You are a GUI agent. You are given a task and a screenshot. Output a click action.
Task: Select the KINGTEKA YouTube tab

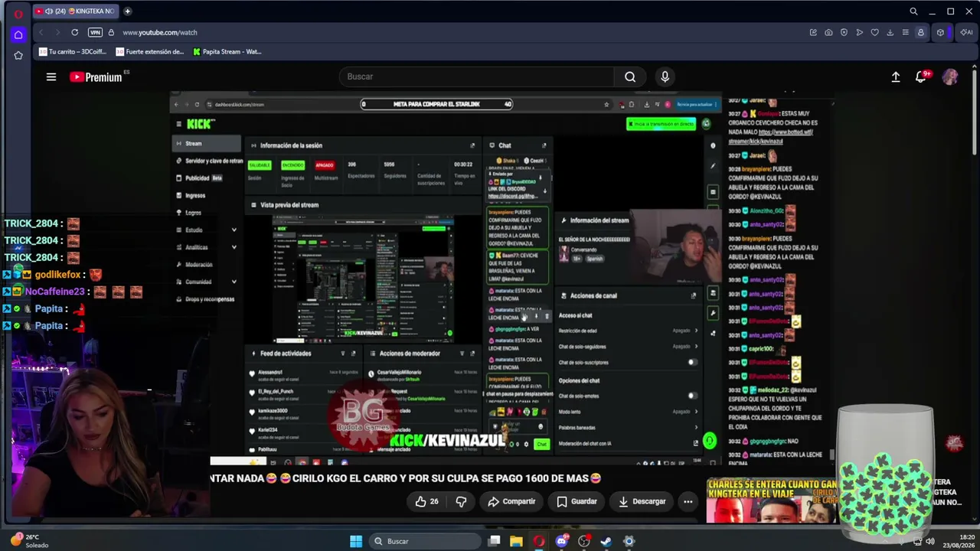76,11
